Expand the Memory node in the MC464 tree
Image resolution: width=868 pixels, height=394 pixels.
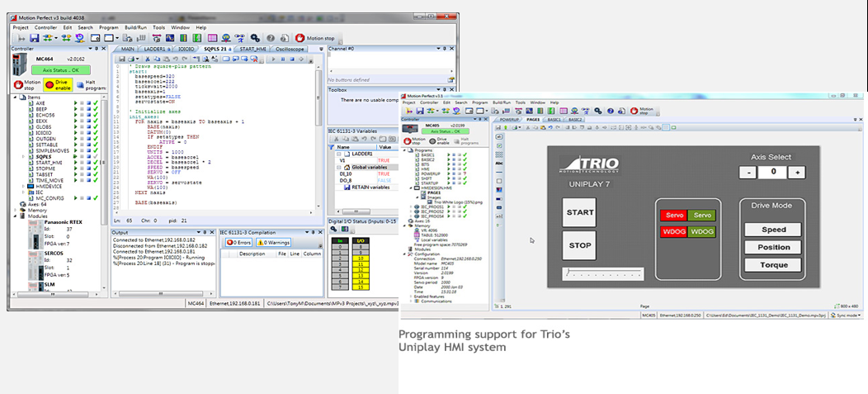[16, 210]
